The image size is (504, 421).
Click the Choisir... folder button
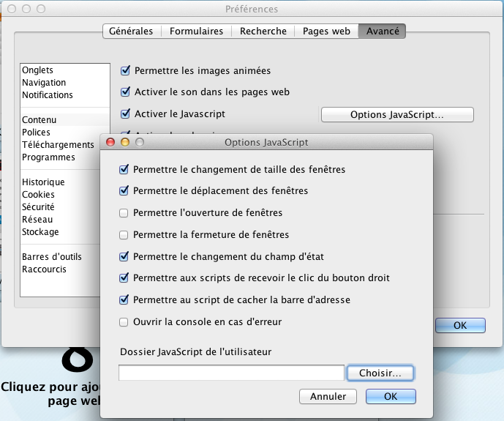pyautogui.click(x=380, y=373)
